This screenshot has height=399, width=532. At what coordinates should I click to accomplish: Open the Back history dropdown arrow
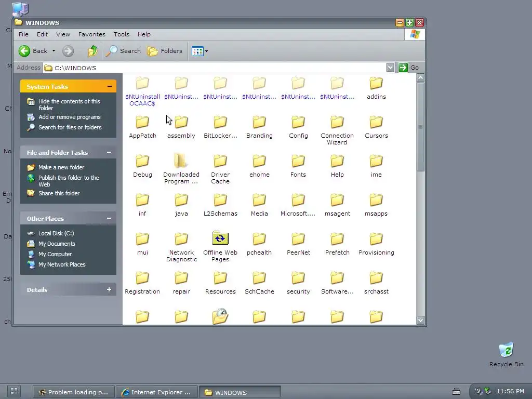(54, 51)
